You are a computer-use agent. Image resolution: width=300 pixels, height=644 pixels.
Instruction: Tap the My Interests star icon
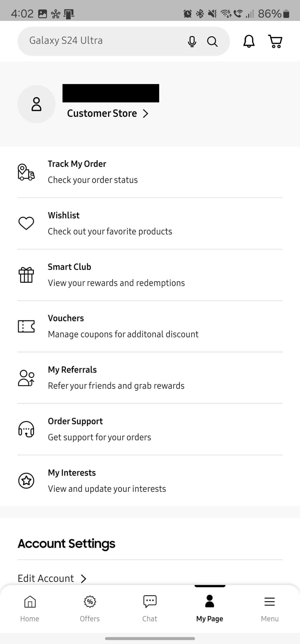[26, 480]
